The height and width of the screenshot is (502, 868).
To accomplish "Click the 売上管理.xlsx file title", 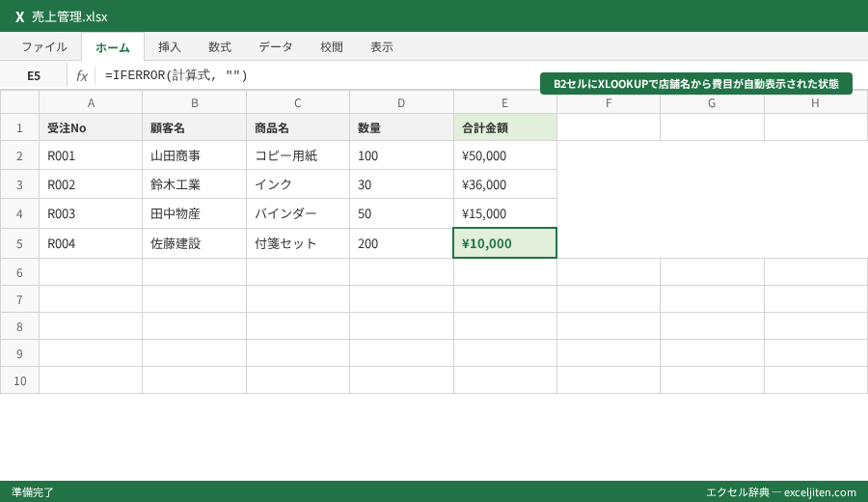I will 69,16.
